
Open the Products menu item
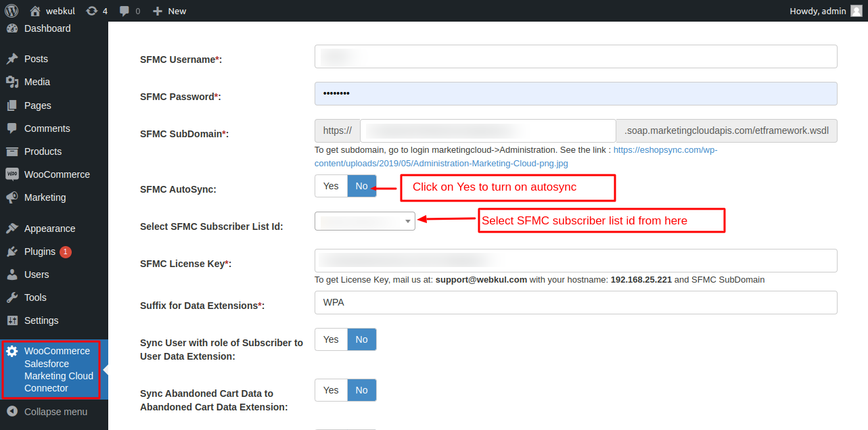(x=43, y=151)
